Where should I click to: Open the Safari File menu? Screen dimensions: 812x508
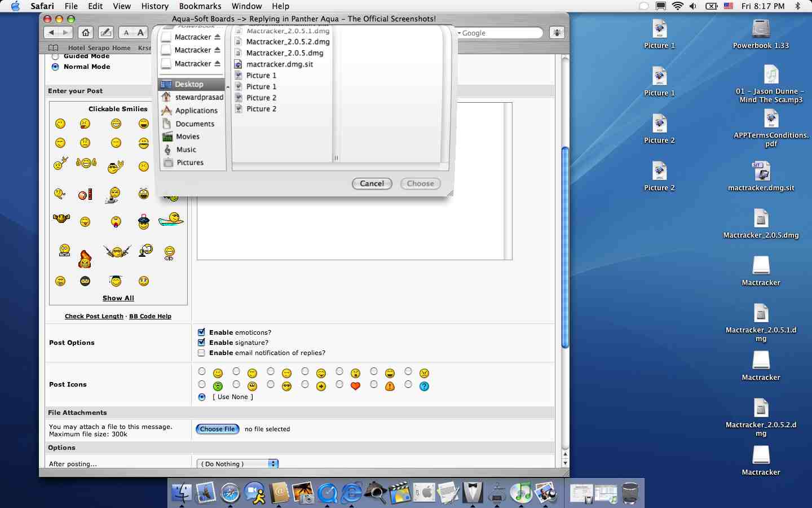71,6
